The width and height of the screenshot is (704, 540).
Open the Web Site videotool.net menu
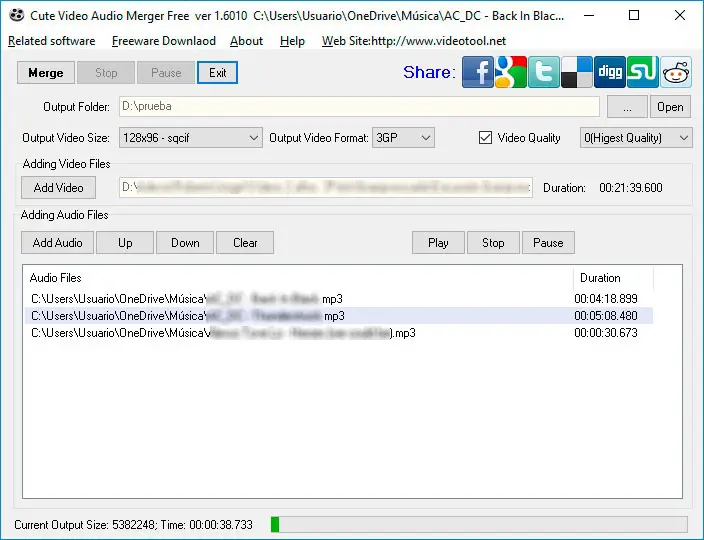pos(414,41)
